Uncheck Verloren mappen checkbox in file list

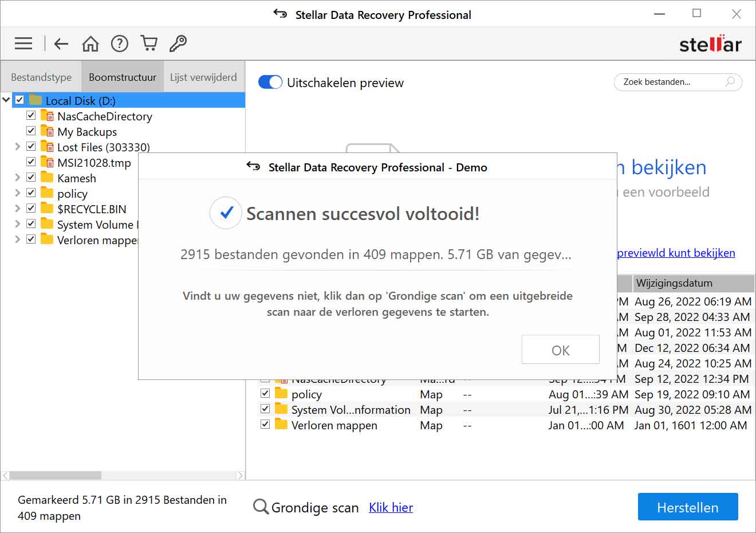pos(265,424)
